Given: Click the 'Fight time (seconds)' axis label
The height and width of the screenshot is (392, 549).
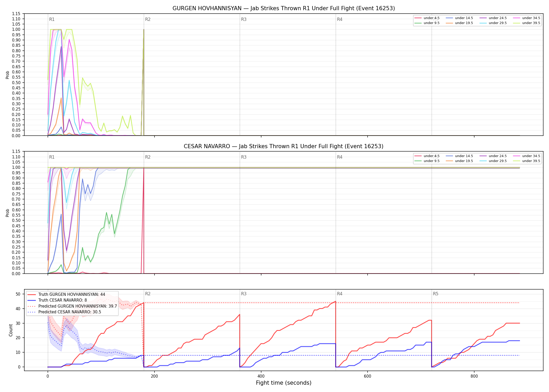Looking at the screenshot, I should 284,383.
